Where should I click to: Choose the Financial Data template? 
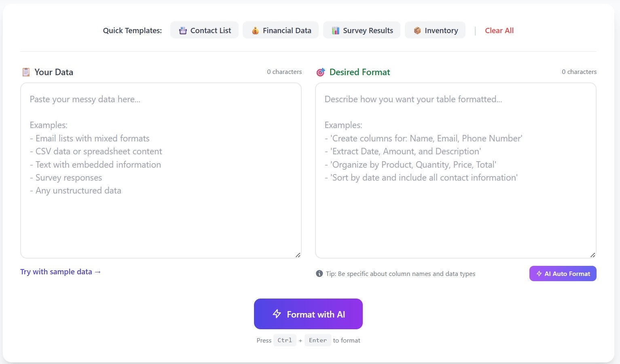click(x=281, y=30)
